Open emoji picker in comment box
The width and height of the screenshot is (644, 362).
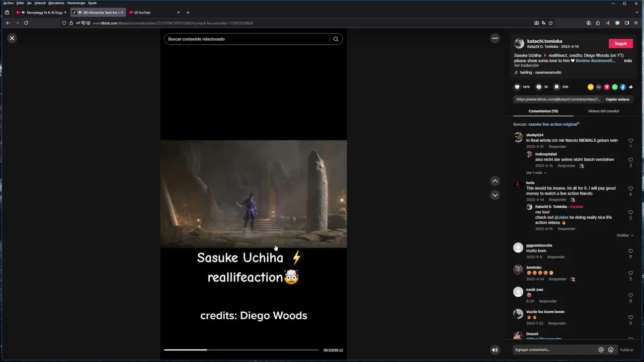pyautogui.click(x=611, y=350)
